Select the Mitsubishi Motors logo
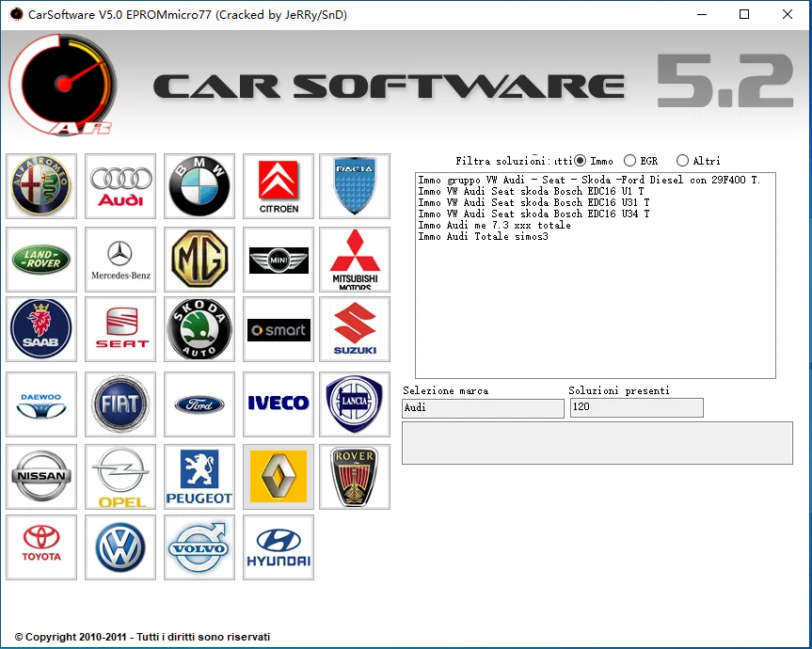The height and width of the screenshot is (649, 812). pyautogui.click(x=355, y=260)
